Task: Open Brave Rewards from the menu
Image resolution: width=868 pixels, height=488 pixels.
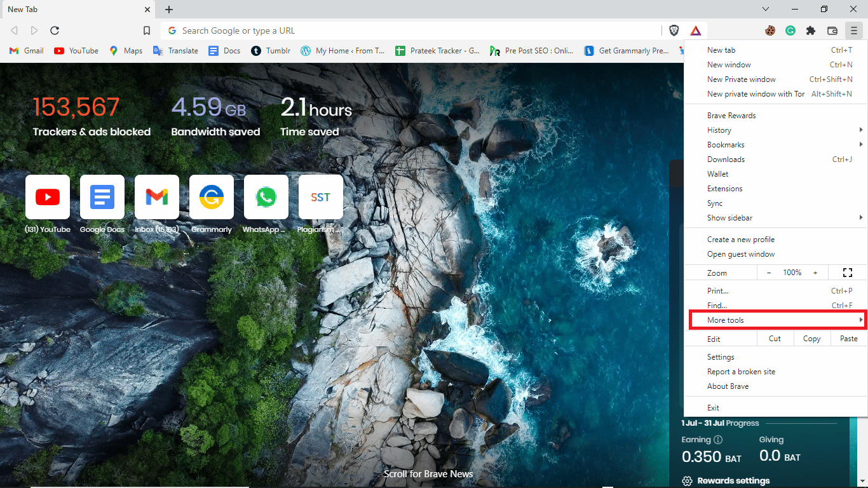Action: coord(776,116)
